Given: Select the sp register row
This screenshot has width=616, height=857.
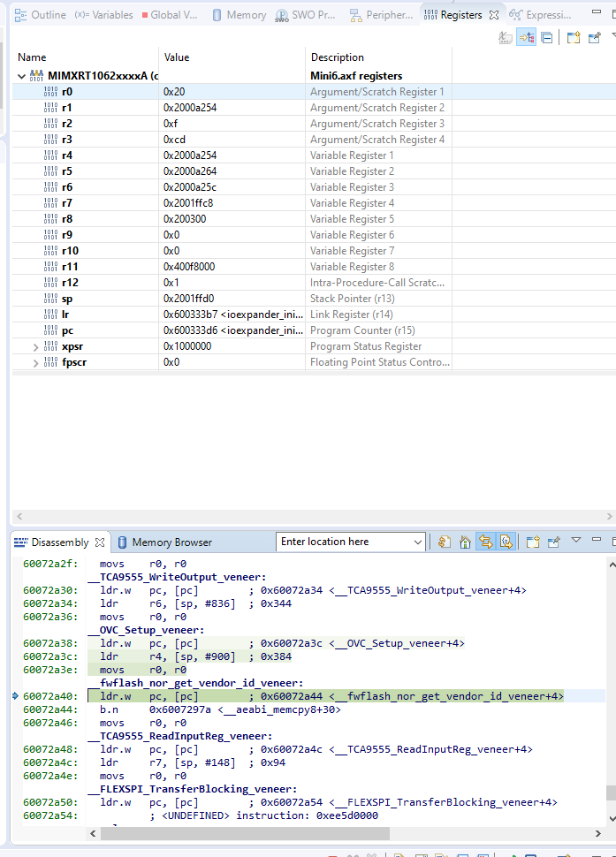Looking at the screenshot, I should tap(314, 299).
